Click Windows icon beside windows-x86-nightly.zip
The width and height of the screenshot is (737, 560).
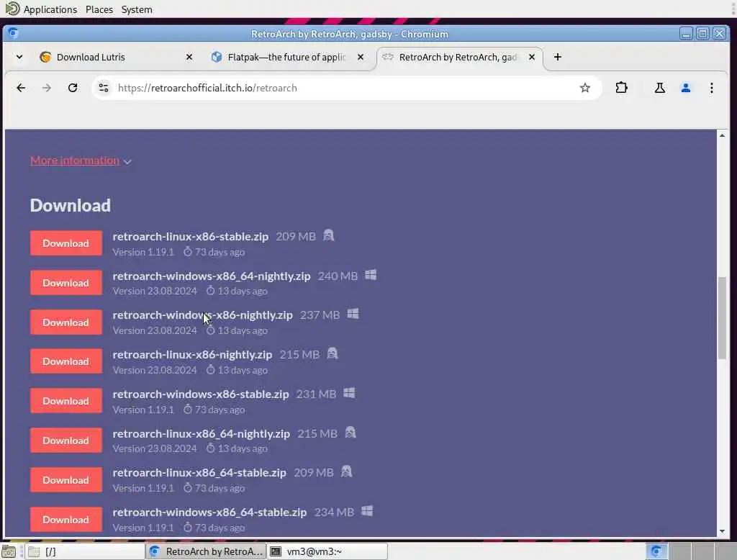pos(353,314)
